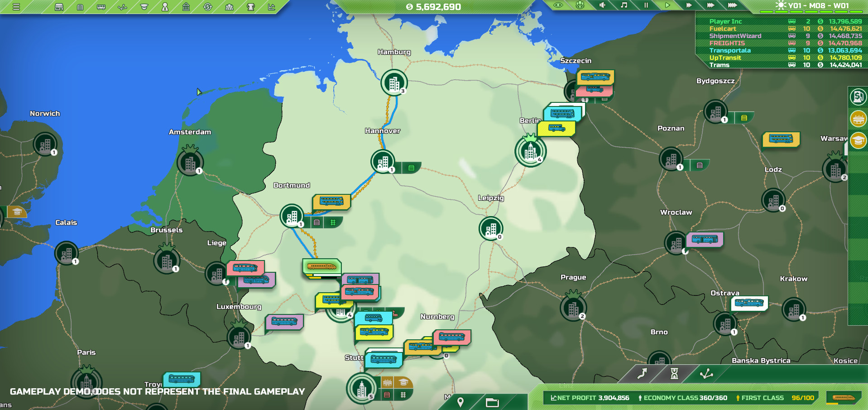Open the staff person icon
The width and height of the screenshot is (868, 410).
[x=165, y=7]
